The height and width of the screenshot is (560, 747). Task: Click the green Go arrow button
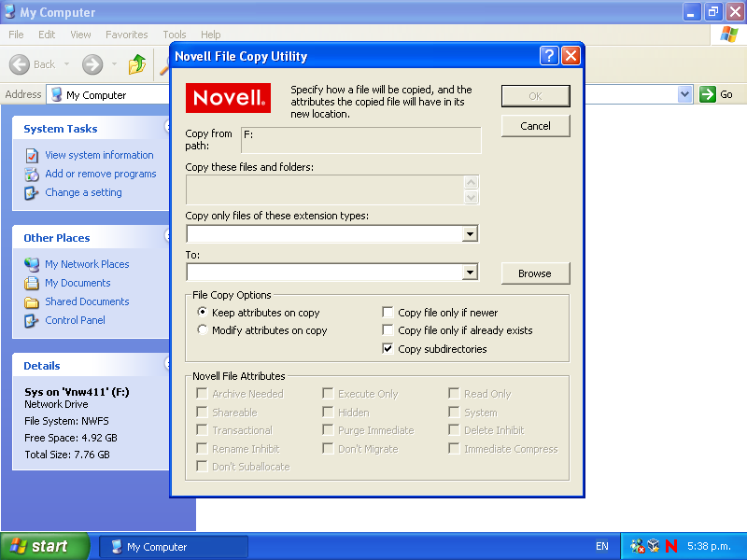coord(708,94)
